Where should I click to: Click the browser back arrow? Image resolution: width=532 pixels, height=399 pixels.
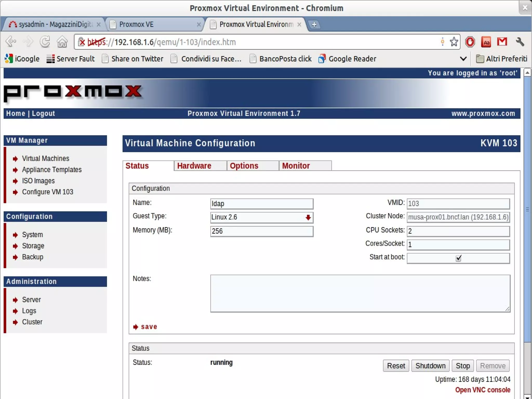click(x=11, y=42)
